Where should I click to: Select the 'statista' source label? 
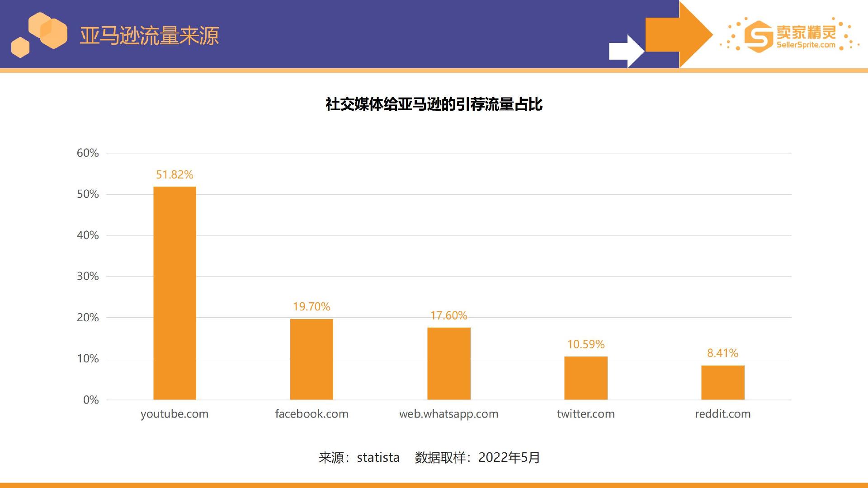point(377,458)
